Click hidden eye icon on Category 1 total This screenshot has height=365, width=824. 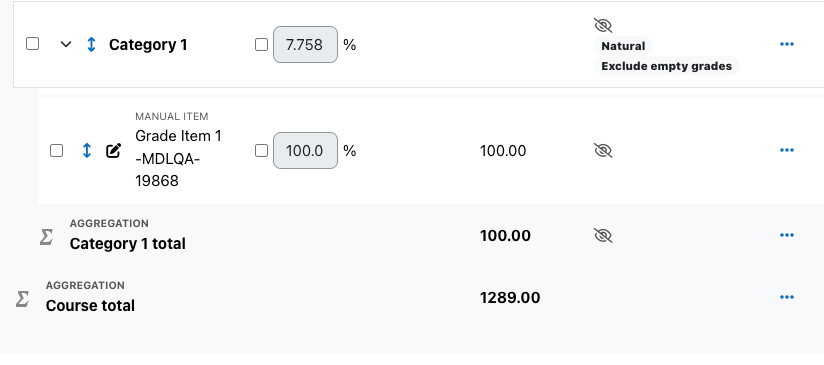click(603, 235)
